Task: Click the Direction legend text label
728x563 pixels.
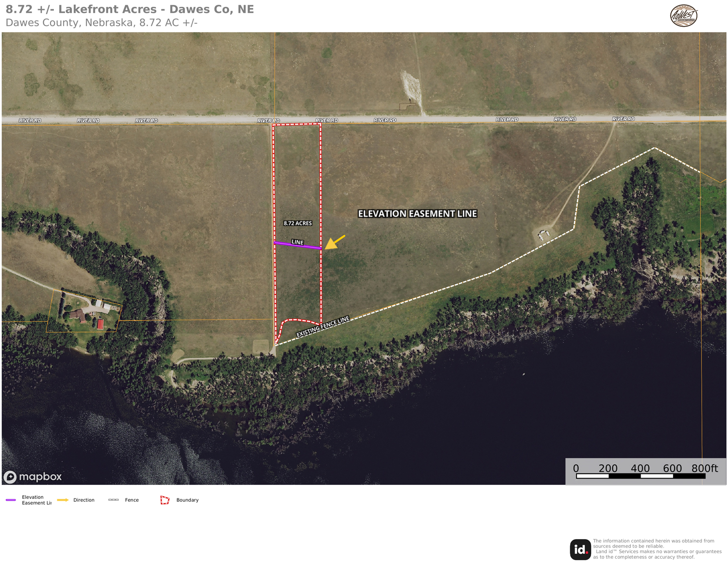Action: point(84,500)
